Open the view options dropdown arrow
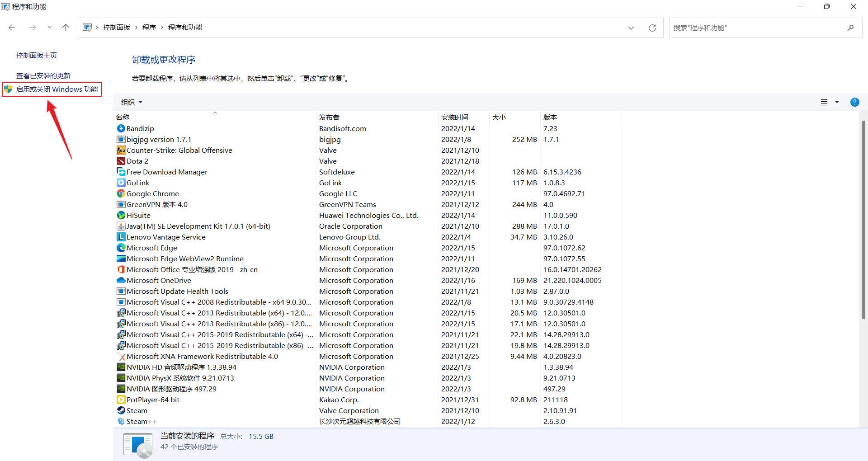This screenshot has height=461, width=868. 837,102
